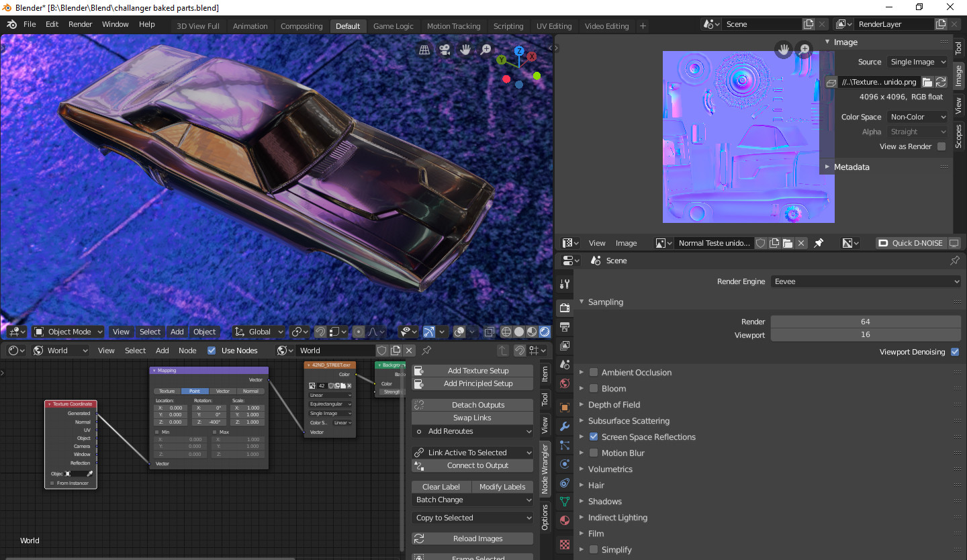Toggle View as Render checkbox
The width and height of the screenshot is (967, 560).
pos(941,146)
